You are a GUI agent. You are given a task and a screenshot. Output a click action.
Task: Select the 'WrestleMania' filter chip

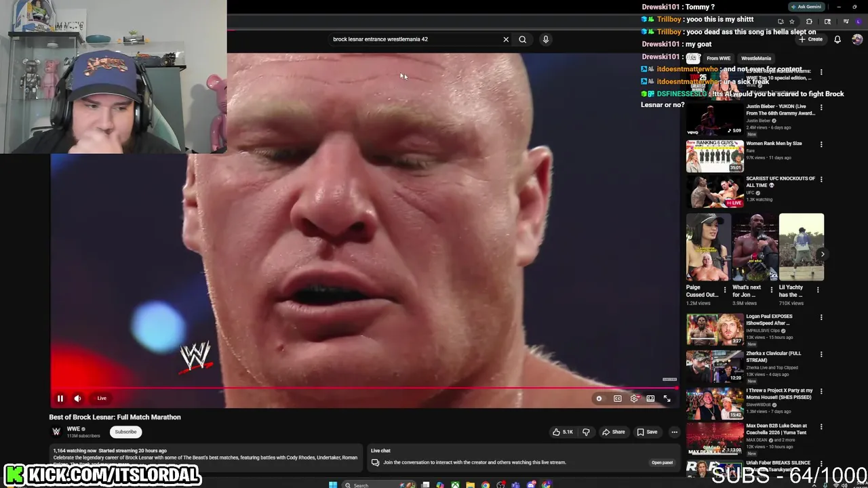pos(755,58)
